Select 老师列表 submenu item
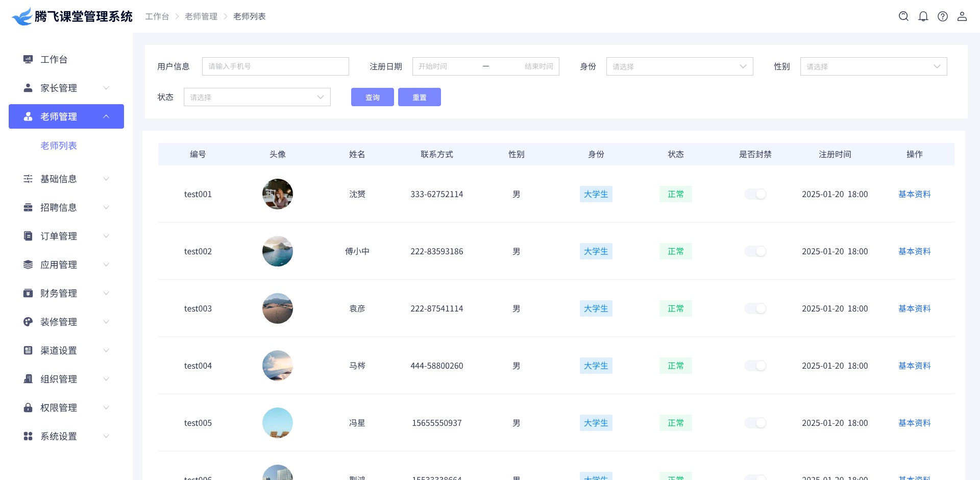980x480 pixels. coord(59,146)
